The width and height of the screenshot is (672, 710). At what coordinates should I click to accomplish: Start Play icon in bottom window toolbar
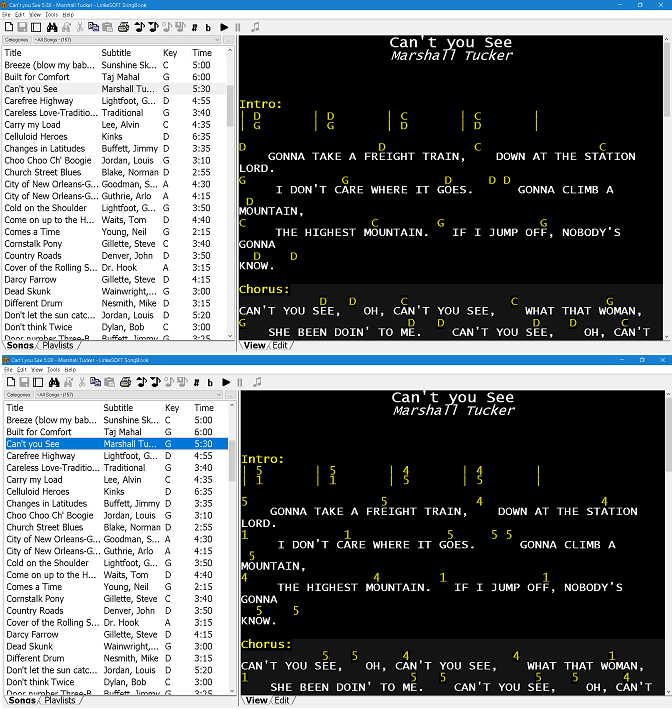(226, 382)
